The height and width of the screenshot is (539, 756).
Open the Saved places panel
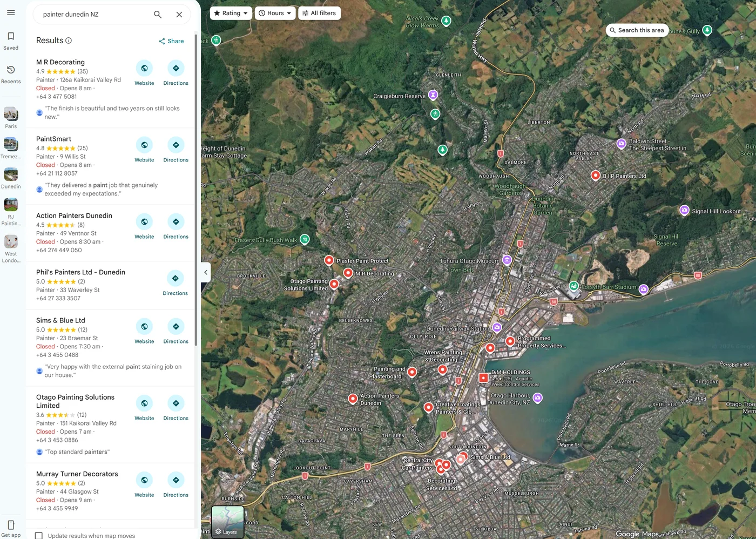click(x=11, y=41)
